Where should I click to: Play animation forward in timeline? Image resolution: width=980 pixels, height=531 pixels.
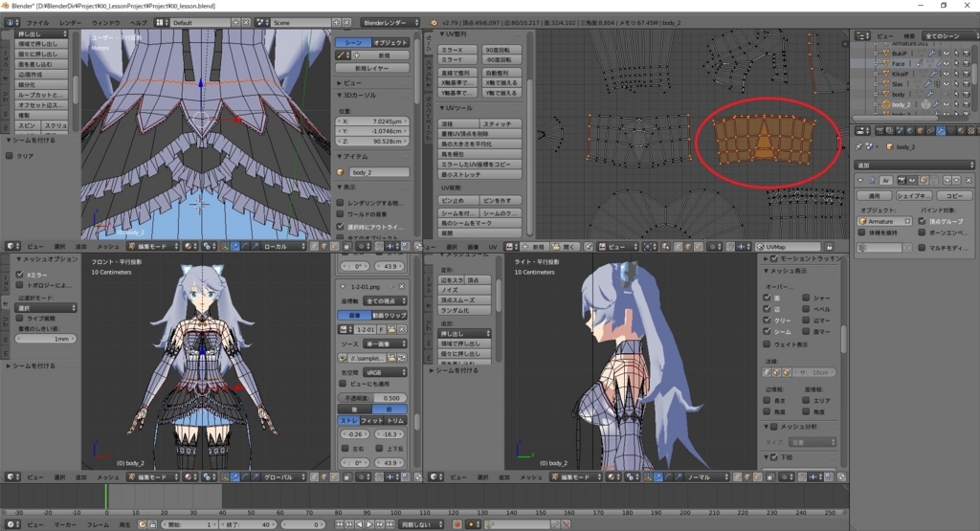pos(368,524)
